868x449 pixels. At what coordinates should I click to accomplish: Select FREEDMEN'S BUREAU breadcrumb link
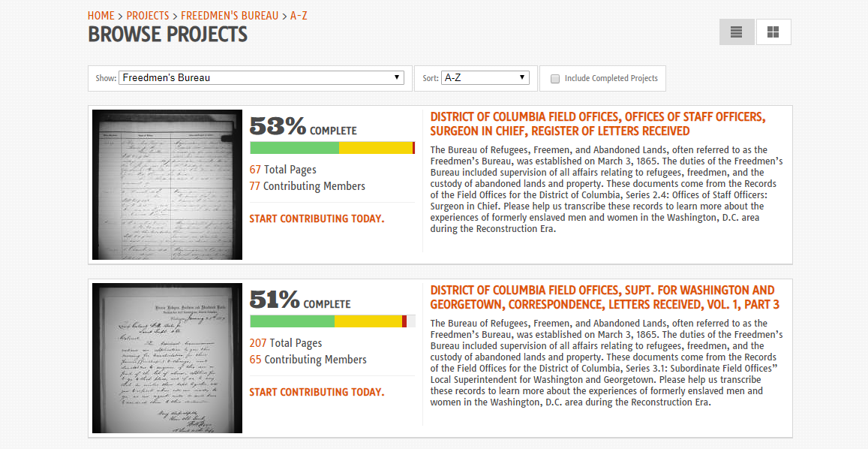click(230, 16)
